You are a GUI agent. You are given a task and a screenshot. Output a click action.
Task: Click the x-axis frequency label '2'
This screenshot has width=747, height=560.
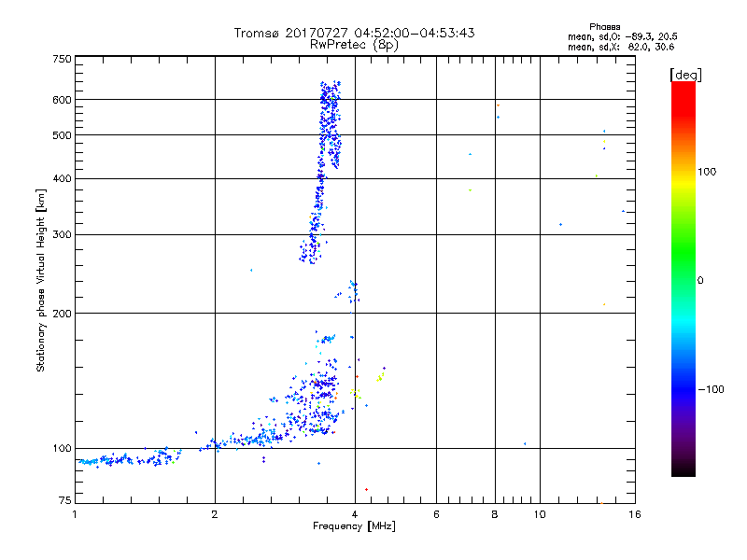[x=215, y=514]
